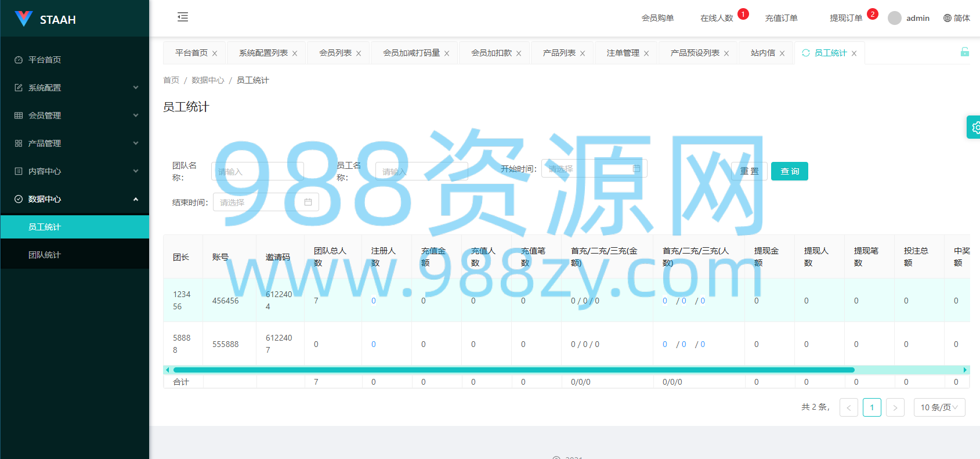
Task: Collapse the 数据中心 sidebar menu
Action: 75,199
